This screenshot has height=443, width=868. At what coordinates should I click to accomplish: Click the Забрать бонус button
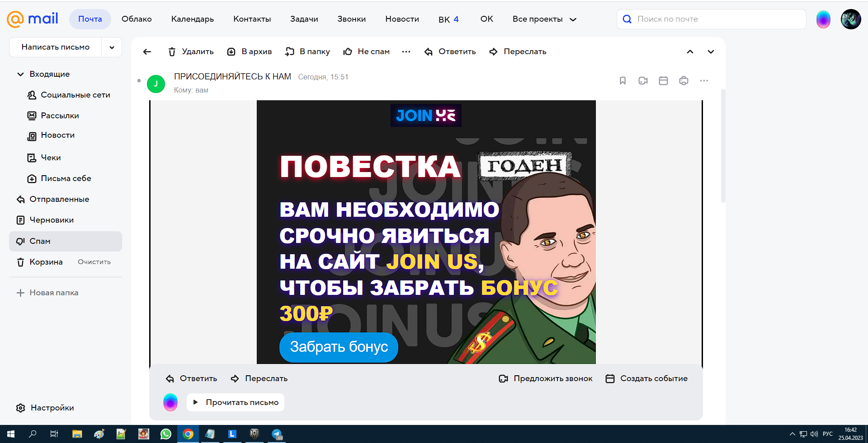[339, 347]
